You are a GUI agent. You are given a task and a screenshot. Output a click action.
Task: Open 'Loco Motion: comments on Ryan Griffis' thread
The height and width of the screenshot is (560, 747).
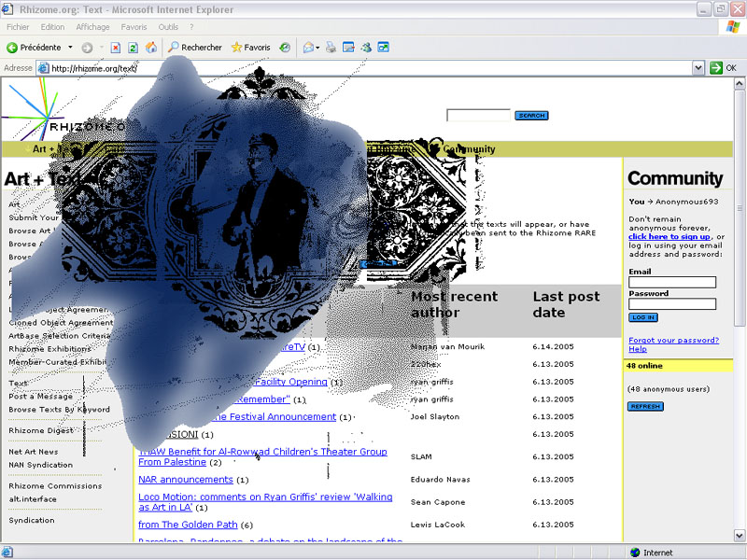(x=265, y=502)
